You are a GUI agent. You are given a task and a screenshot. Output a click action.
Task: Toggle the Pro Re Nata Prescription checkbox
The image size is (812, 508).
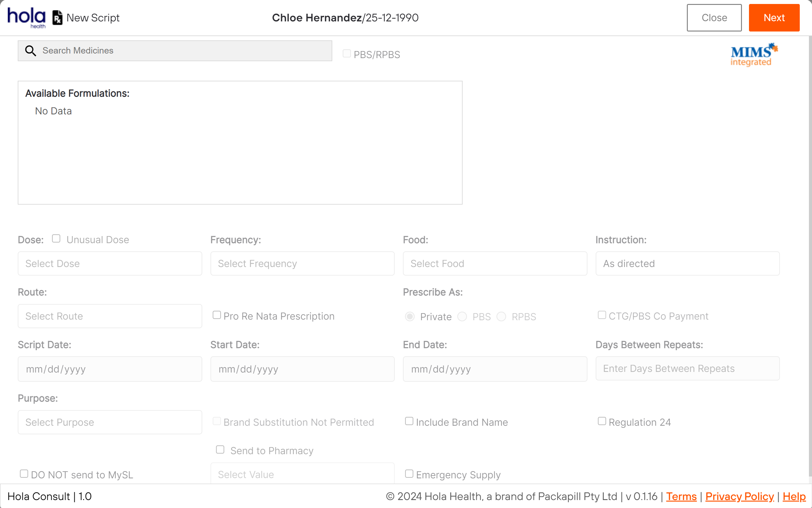[x=217, y=315]
